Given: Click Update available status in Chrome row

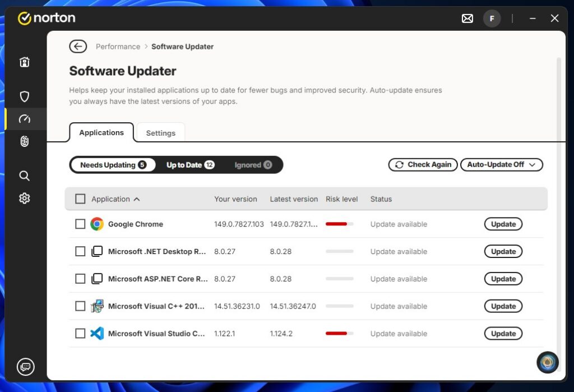Looking at the screenshot, I should coord(399,224).
